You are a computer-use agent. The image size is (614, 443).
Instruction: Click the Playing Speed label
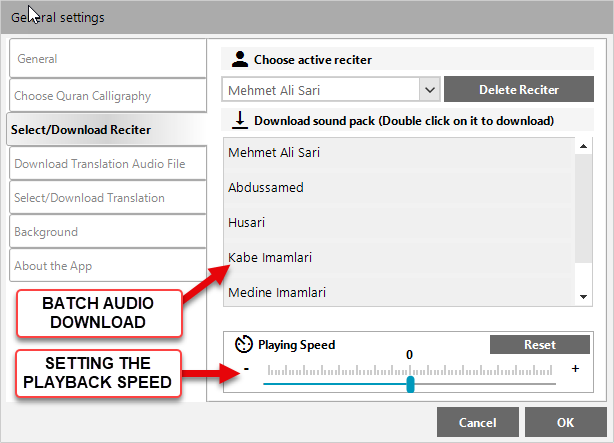[296, 345]
